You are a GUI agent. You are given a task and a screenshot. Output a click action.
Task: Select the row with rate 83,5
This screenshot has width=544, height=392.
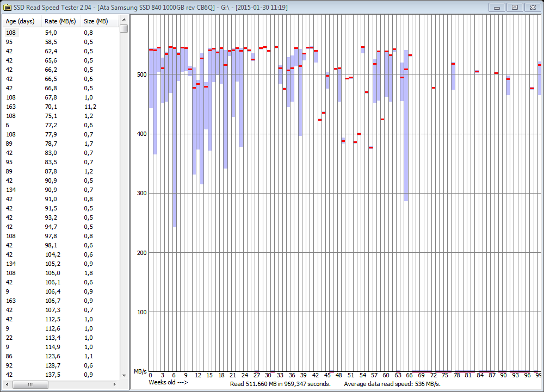(61, 162)
